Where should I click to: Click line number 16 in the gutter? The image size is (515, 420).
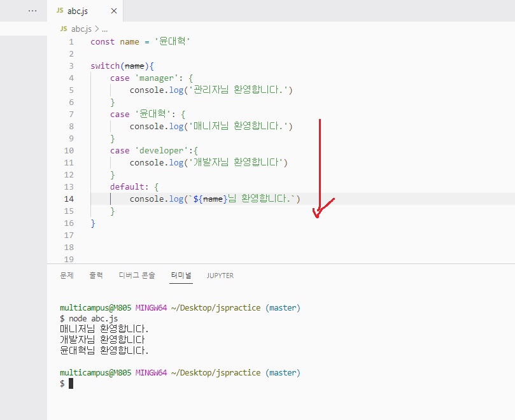click(x=69, y=223)
